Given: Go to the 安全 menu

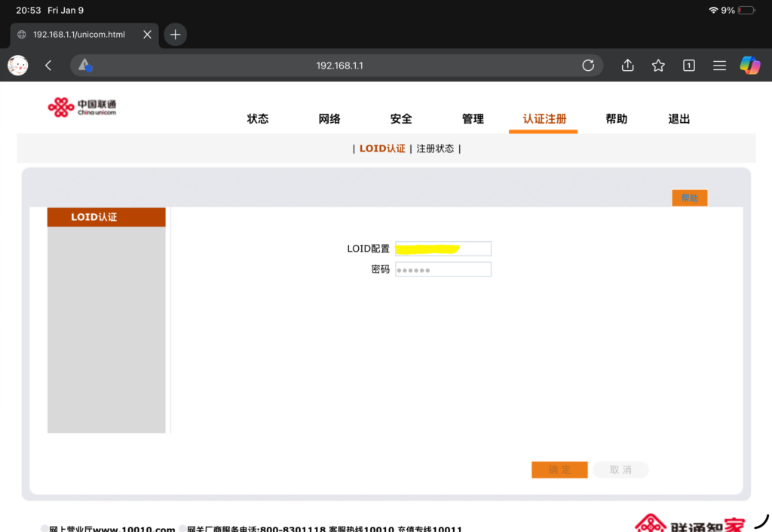Looking at the screenshot, I should click(x=401, y=119).
